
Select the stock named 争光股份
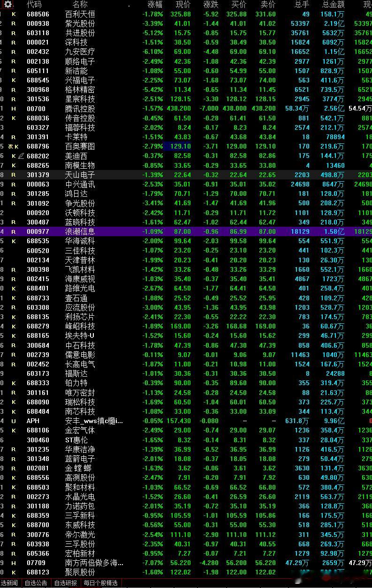click(80, 203)
